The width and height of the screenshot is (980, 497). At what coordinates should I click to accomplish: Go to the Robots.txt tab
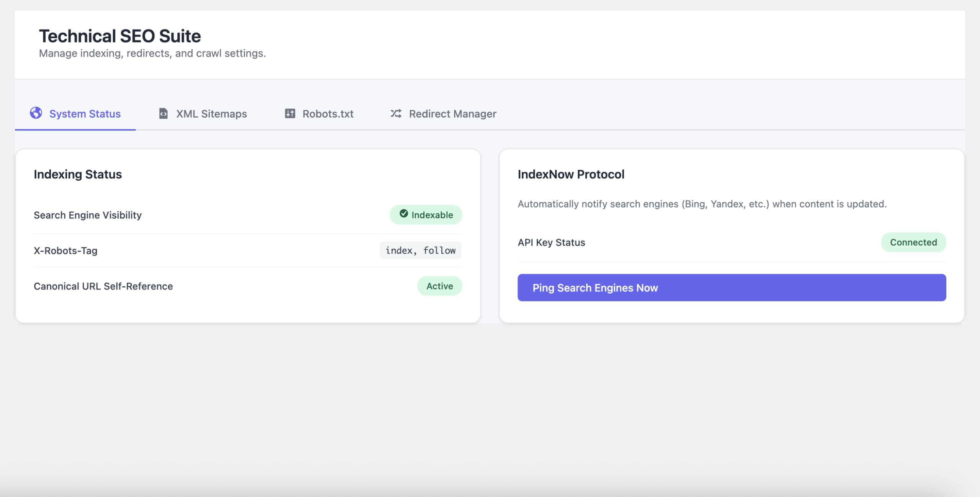coord(328,114)
